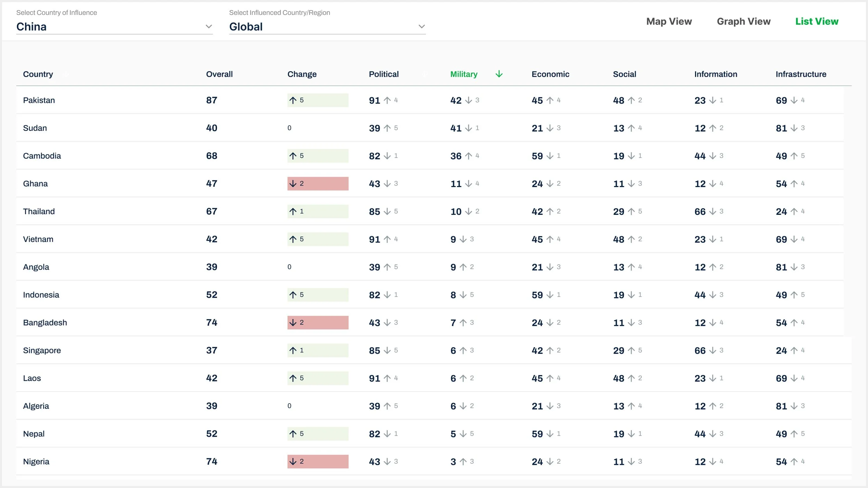This screenshot has width=868, height=488.
Task: Switch to Map View
Action: [669, 22]
